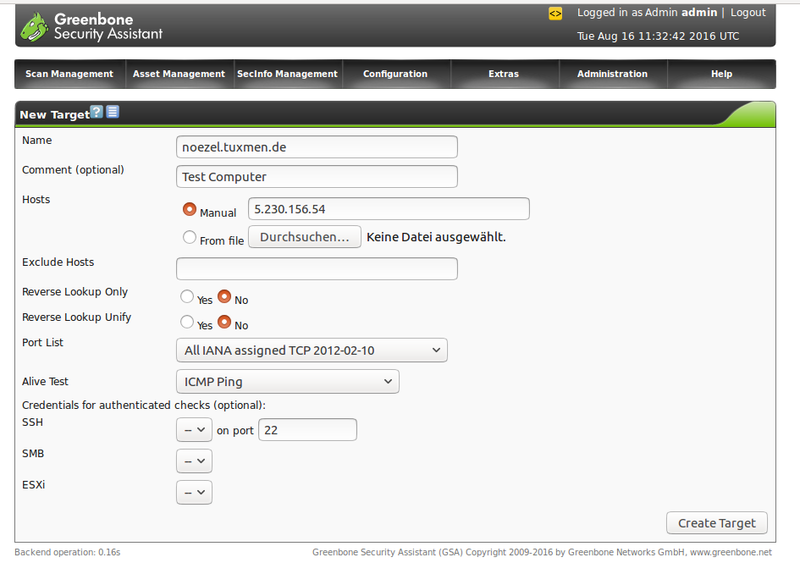
Task: Click the Logout link
Action: [x=747, y=13]
